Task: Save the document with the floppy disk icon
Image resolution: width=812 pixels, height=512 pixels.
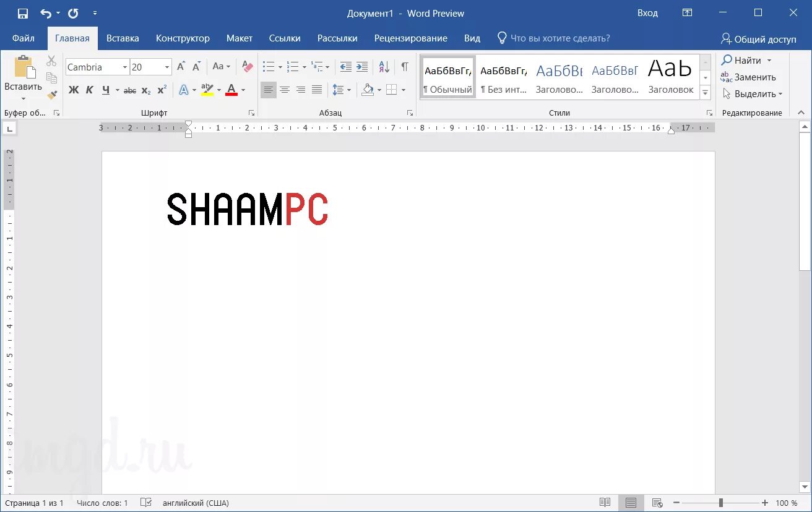Action: coord(23,13)
